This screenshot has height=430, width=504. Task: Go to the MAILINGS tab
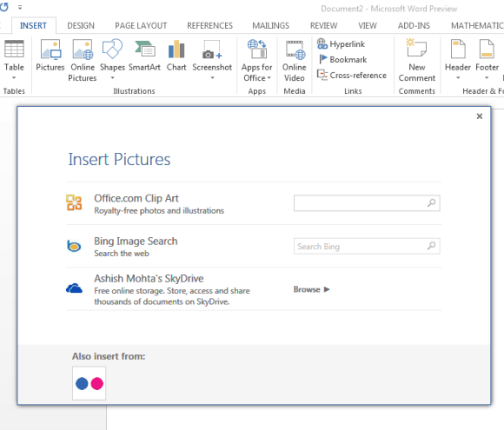tap(270, 26)
